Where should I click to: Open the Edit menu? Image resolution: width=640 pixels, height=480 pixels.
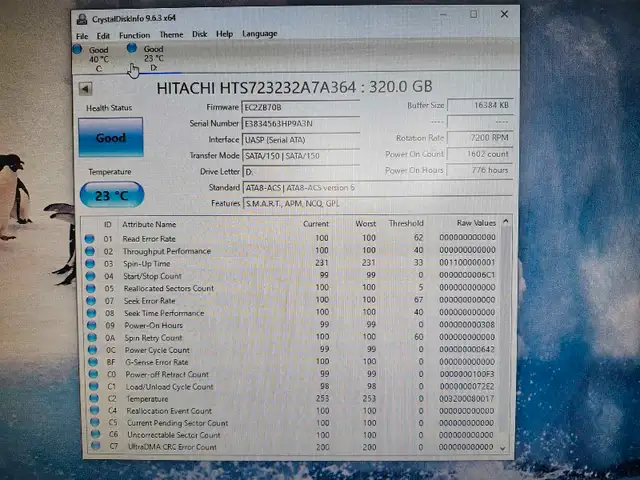coord(103,36)
